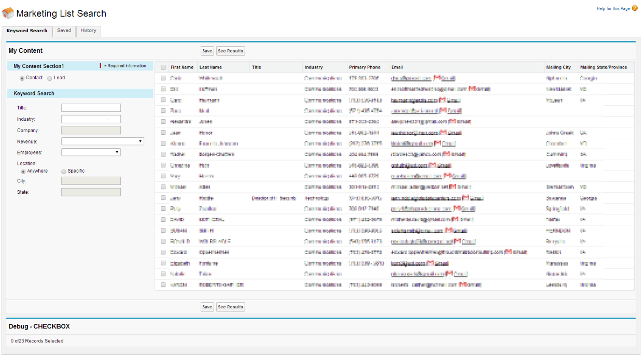Tick the select-all checkbox in table header

click(163, 67)
